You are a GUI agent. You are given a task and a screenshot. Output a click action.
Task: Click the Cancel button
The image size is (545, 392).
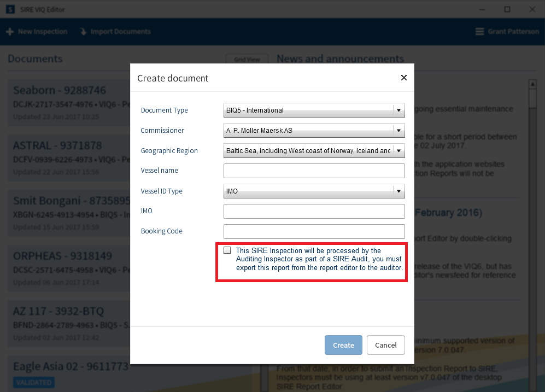(385, 345)
